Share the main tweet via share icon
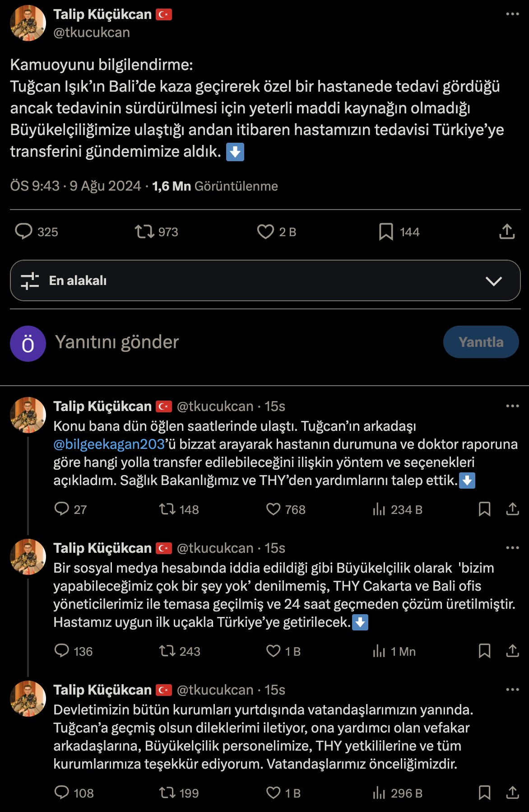 pos(507,232)
